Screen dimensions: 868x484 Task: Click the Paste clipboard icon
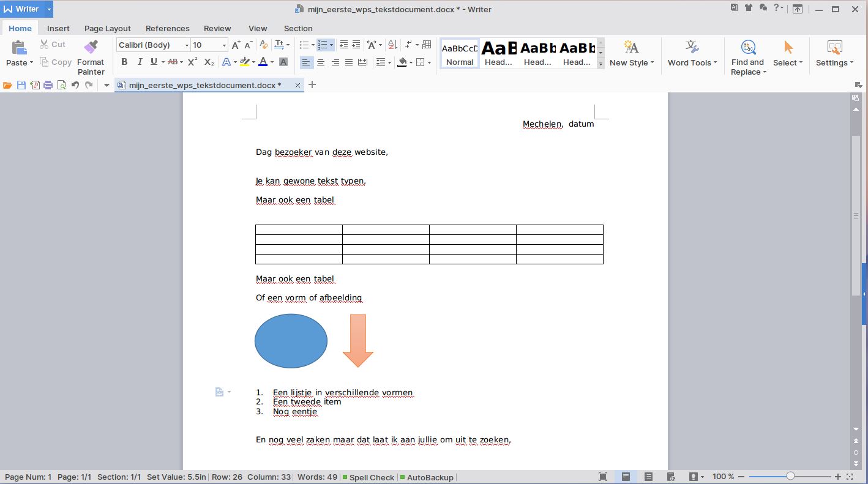(x=19, y=48)
